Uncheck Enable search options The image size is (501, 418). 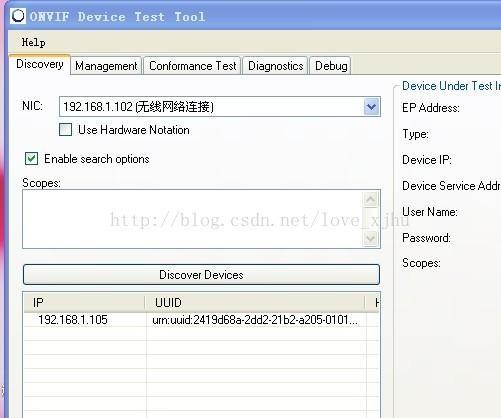pos(31,159)
